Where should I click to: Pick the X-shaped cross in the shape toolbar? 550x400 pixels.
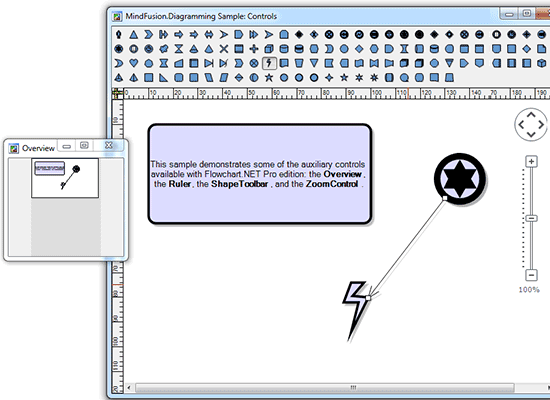point(224,49)
